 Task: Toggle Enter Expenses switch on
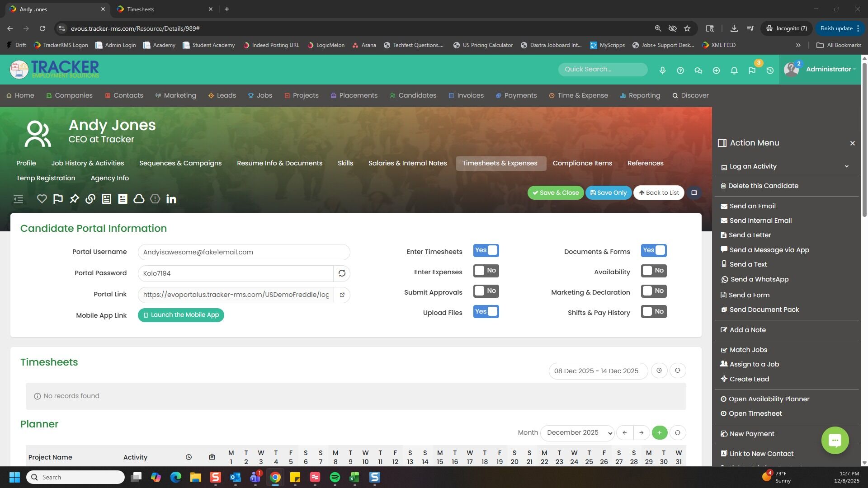pos(486,271)
